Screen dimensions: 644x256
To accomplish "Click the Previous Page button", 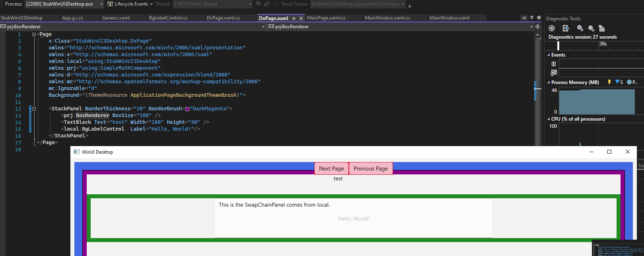I will coord(371,168).
